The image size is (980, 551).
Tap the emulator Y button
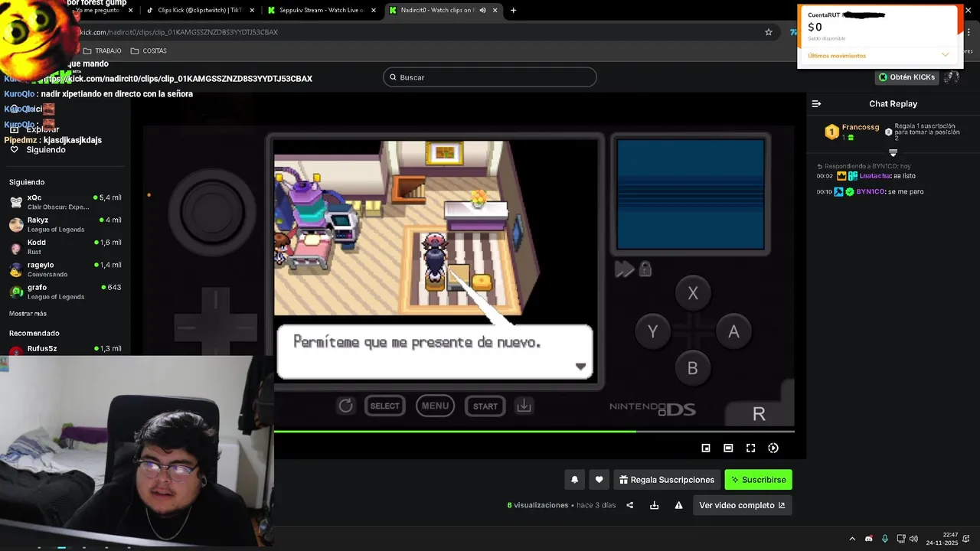[652, 331]
